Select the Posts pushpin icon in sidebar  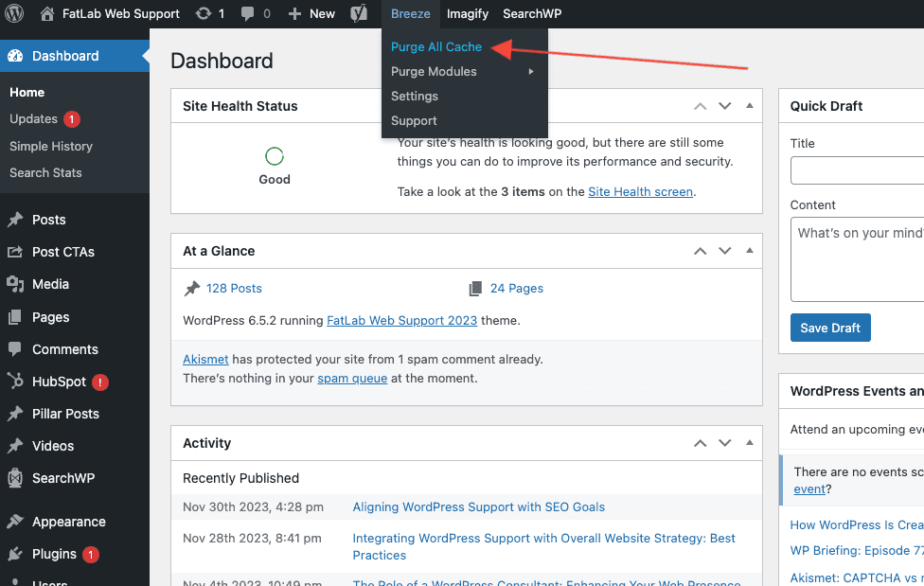[16, 220]
